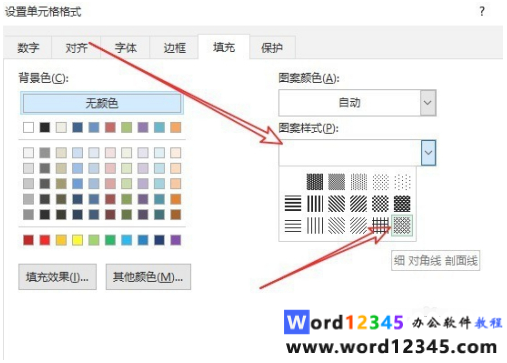The image size is (507, 363).
Task: Pick dark blue swatch in theme color row
Action: coord(77,127)
